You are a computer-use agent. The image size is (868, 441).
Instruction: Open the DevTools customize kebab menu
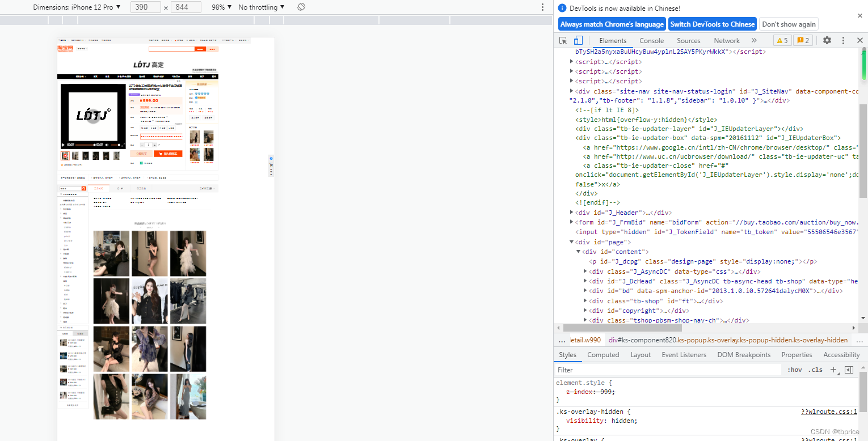(x=844, y=40)
